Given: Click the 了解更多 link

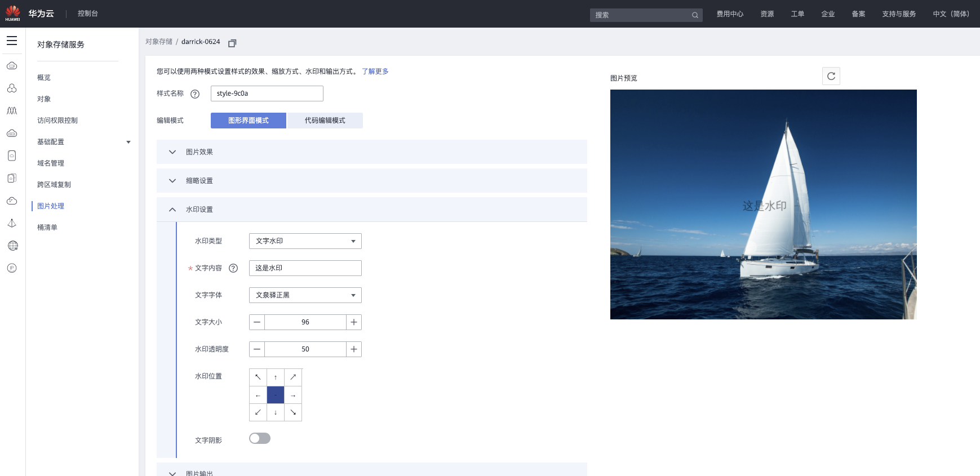Looking at the screenshot, I should [375, 72].
